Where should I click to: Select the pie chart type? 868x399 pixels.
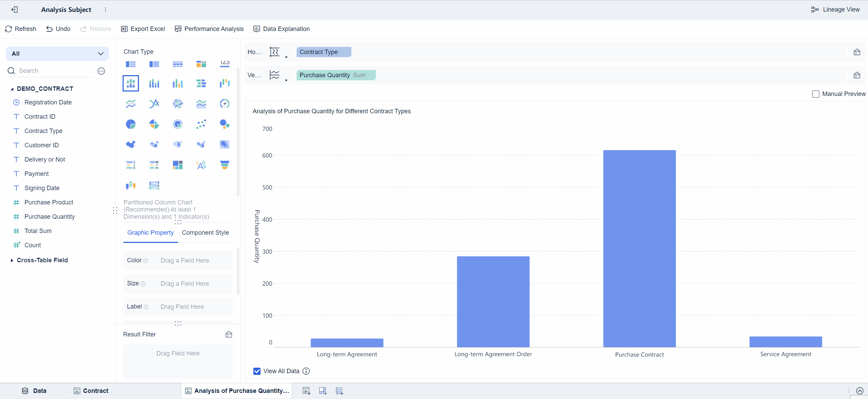pos(131,124)
